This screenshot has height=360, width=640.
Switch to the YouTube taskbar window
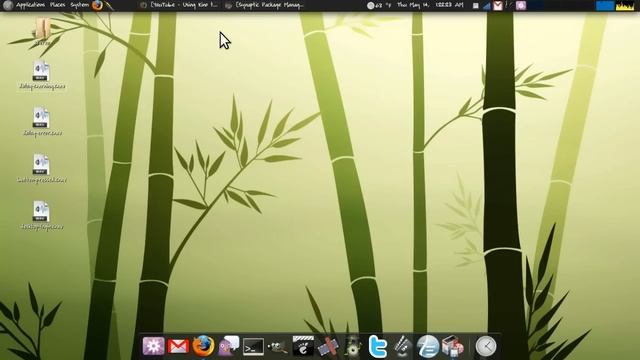click(x=179, y=5)
